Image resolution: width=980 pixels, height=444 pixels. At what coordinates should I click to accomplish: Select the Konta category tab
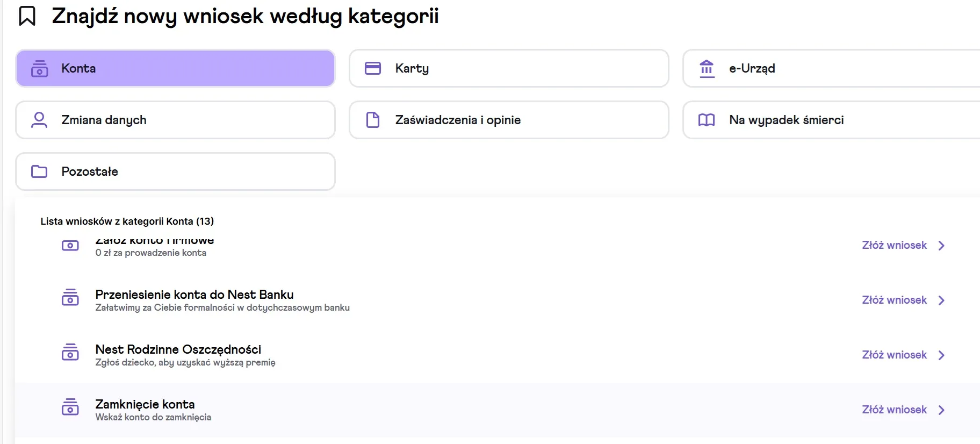pos(175,68)
